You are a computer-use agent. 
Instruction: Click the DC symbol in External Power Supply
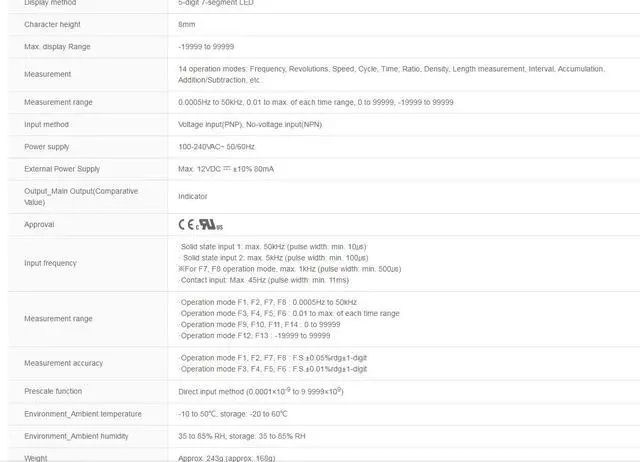coord(227,168)
